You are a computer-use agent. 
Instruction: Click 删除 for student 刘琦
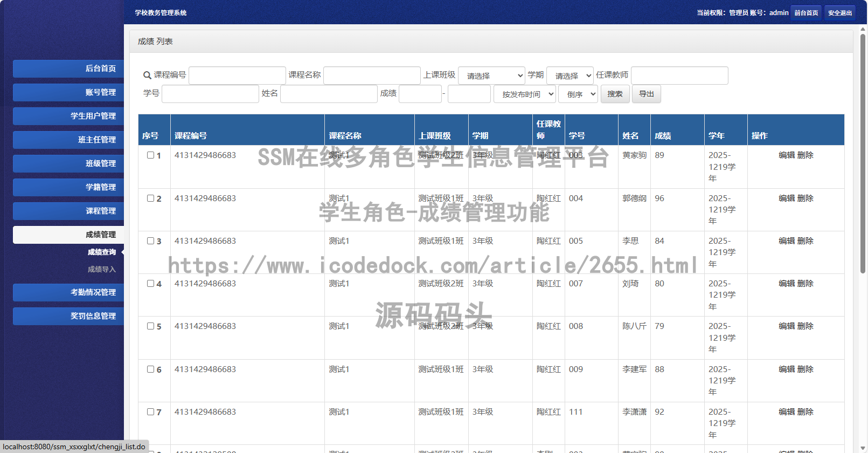coord(805,284)
